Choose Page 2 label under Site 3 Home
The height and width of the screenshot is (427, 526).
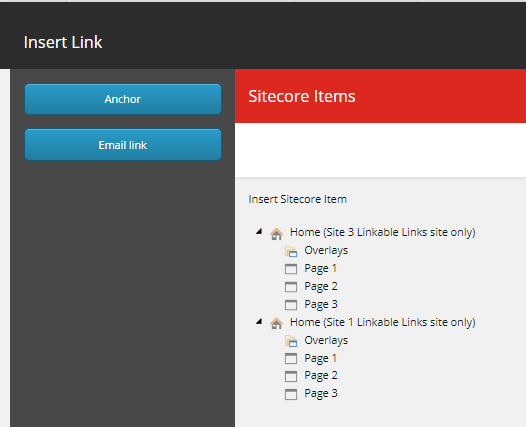[321, 287]
